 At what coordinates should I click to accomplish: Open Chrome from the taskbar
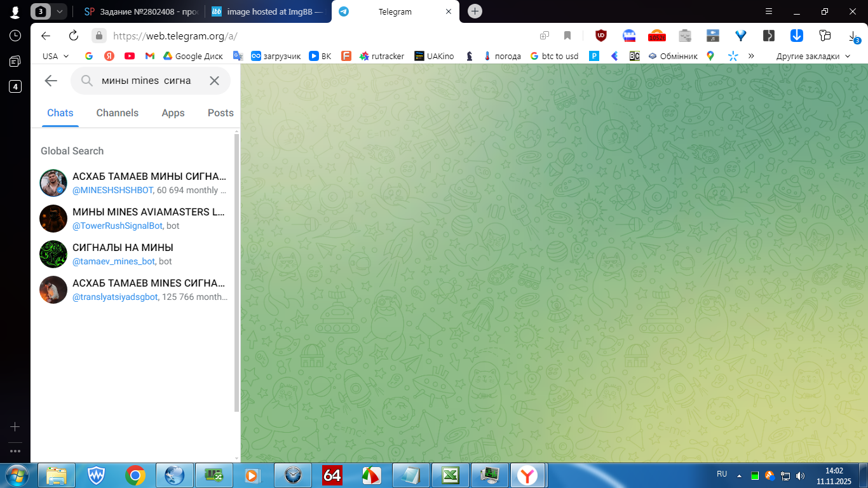coord(135,475)
